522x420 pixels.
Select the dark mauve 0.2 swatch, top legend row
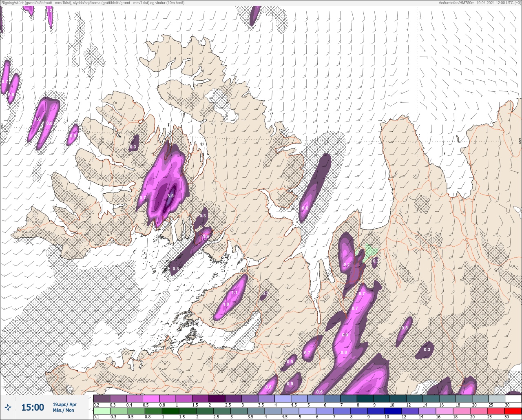click(x=102, y=398)
